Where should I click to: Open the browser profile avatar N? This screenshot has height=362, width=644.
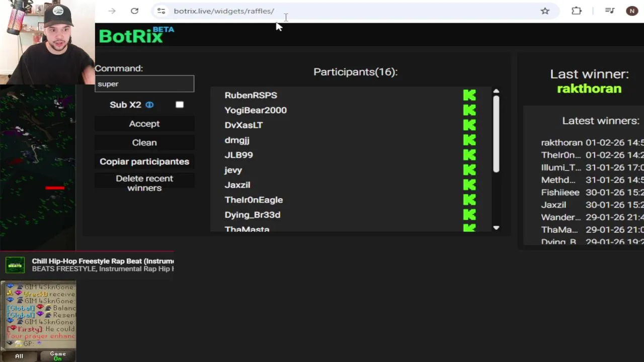point(632,11)
